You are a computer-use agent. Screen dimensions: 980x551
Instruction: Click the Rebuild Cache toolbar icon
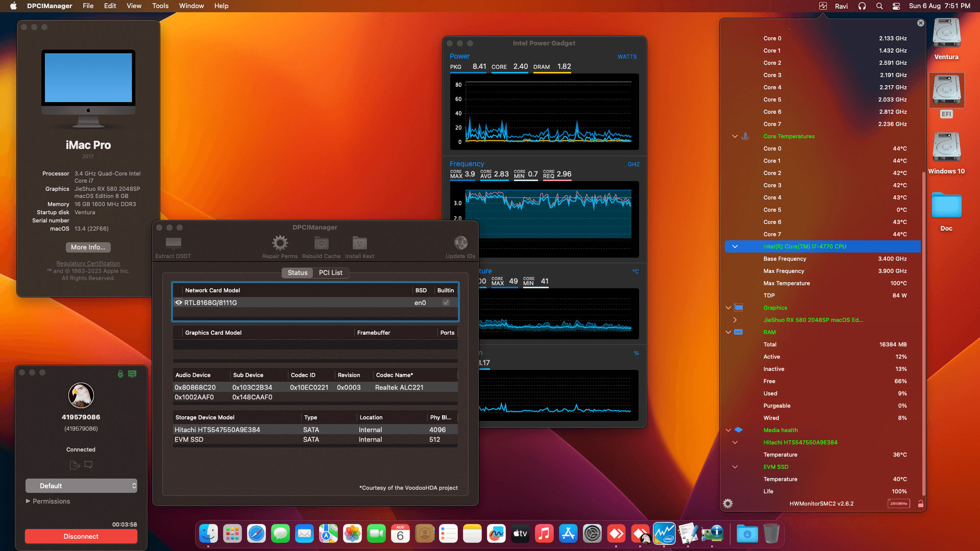(321, 243)
